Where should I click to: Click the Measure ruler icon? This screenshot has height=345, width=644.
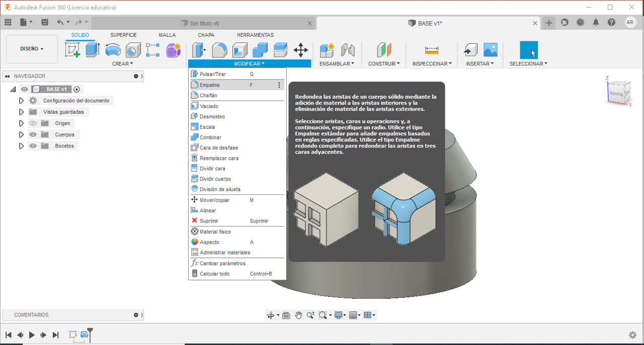pyautogui.click(x=432, y=50)
